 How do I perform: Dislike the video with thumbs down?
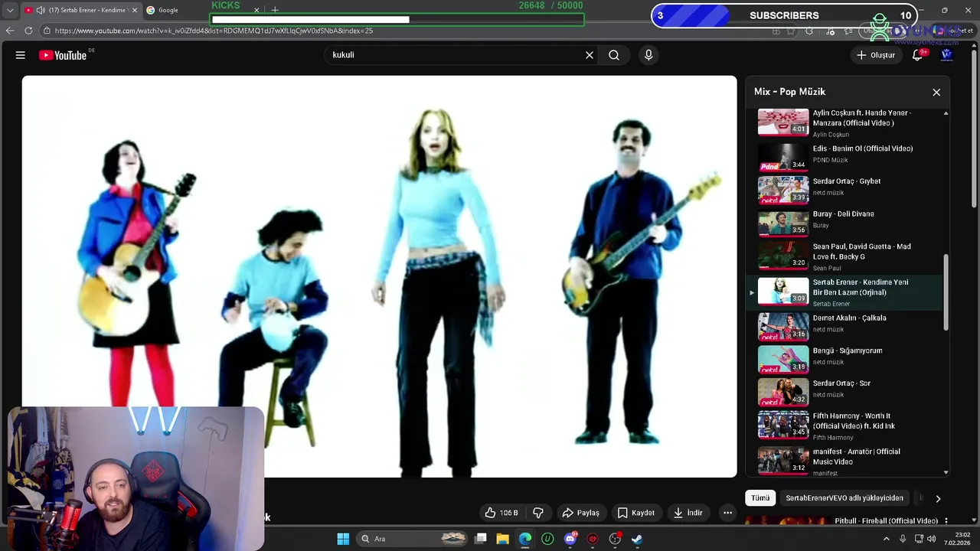[538, 513]
